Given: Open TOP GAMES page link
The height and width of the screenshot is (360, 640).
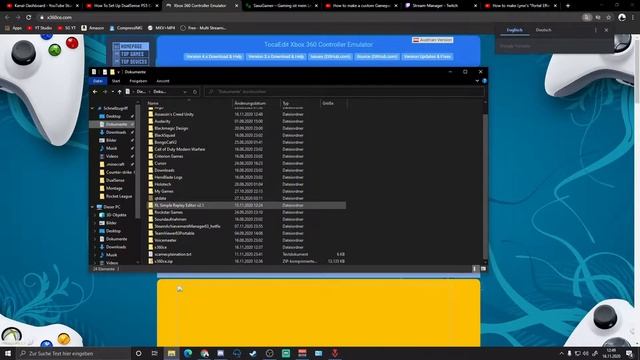Looking at the screenshot, I should [131, 54].
